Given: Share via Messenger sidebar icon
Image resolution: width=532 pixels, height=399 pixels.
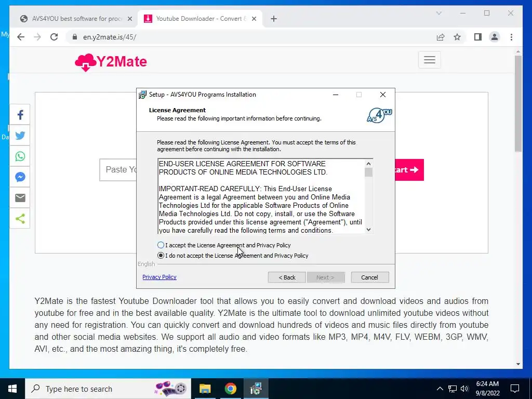Looking at the screenshot, I should coord(20,177).
